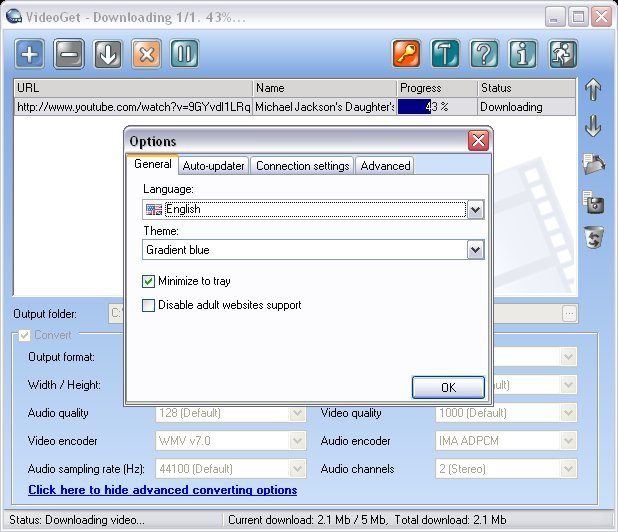Viewport: 618px width, 532px height.
Task: Switch to the Advanced tab
Action: coord(385,166)
